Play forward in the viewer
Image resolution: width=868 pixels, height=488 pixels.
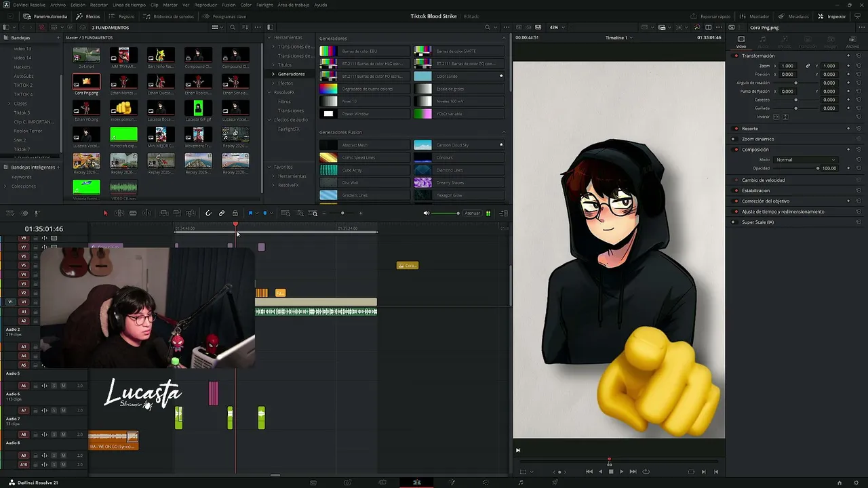click(x=621, y=472)
